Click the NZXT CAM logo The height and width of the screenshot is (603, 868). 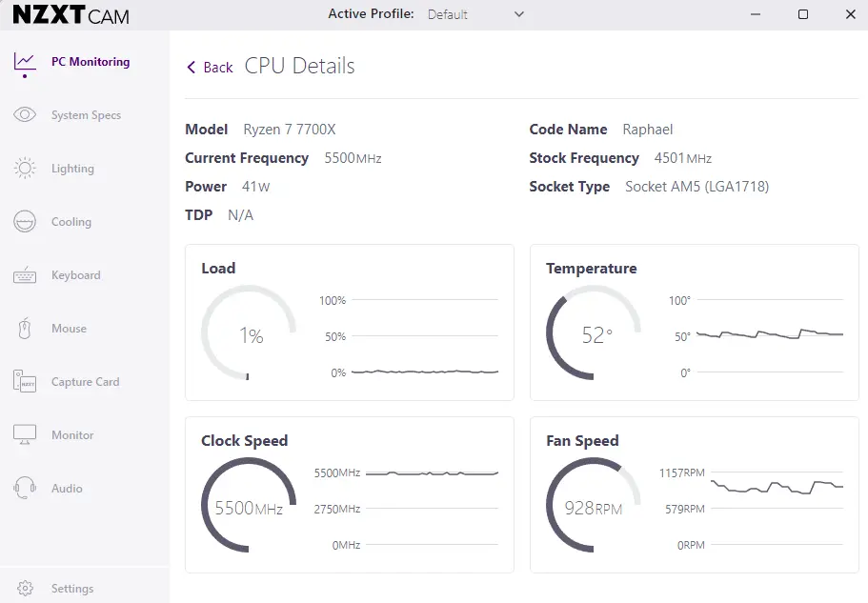pyautogui.click(x=71, y=15)
